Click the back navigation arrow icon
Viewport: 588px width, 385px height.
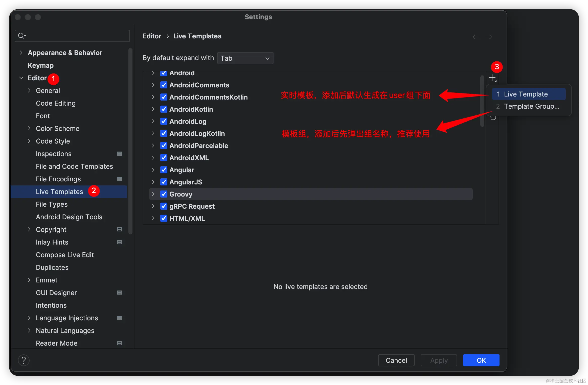point(476,37)
